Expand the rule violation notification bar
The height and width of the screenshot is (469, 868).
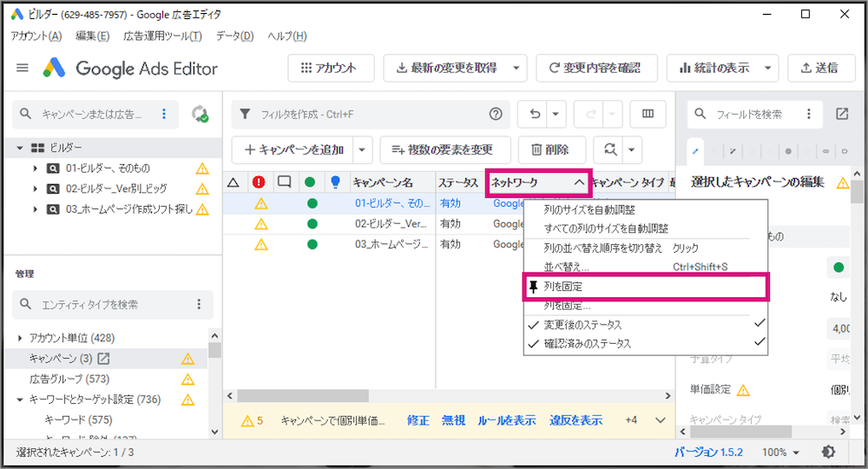[x=661, y=419]
